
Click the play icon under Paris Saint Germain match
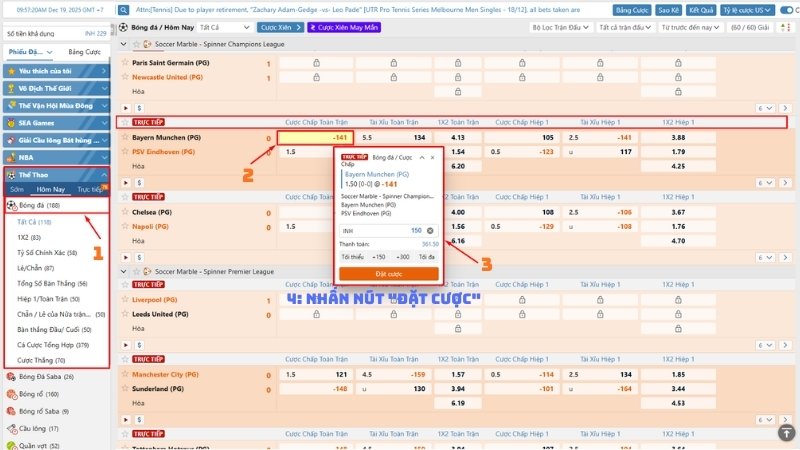pyautogui.click(x=126, y=108)
